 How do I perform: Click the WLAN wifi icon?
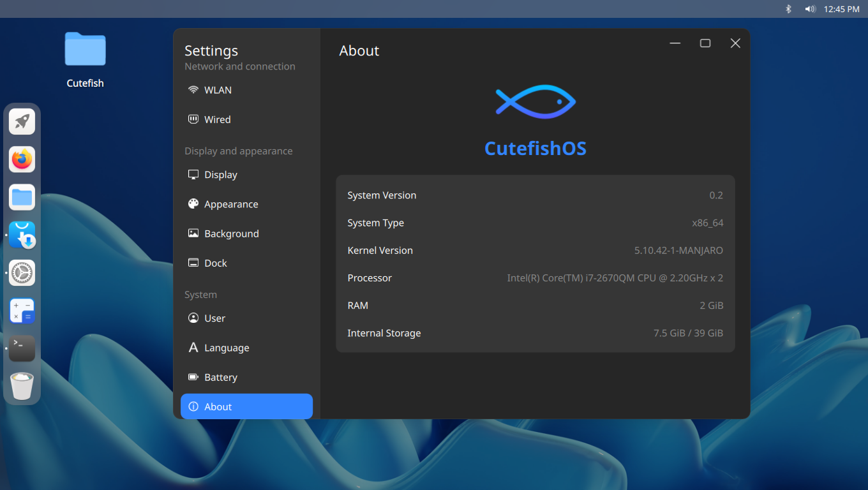click(x=193, y=90)
